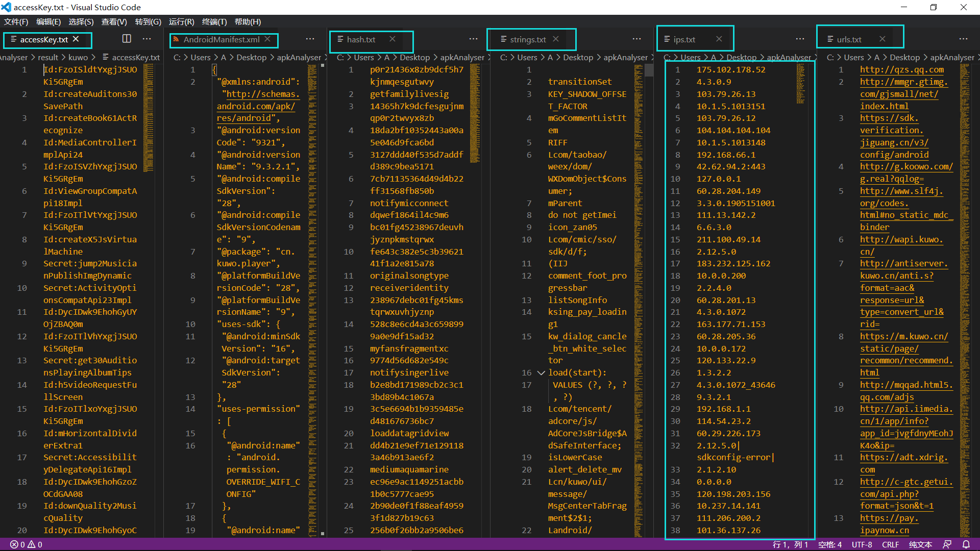Screen dimensions: 980x551
Task: Close the ips.txt editor tab
Action: [x=719, y=39]
